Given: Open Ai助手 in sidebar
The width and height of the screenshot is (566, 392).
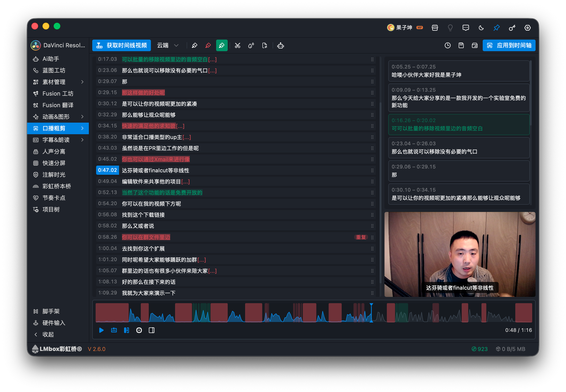Looking at the screenshot, I should (x=58, y=59).
